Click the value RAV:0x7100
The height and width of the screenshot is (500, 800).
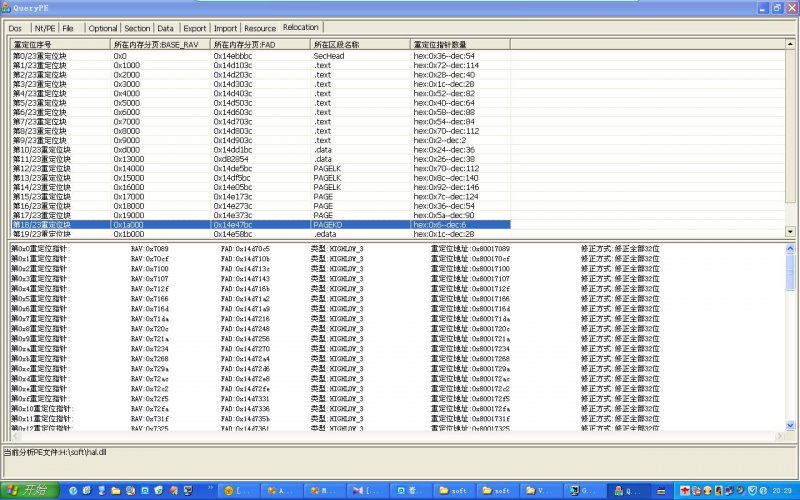tap(149, 268)
